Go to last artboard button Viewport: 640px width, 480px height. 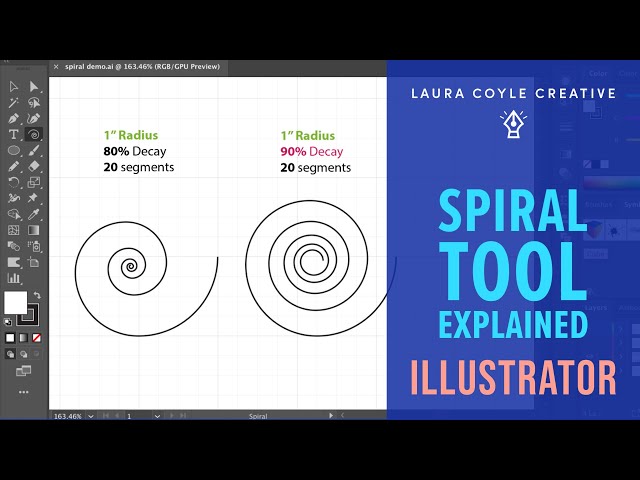[x=183, y=416]
